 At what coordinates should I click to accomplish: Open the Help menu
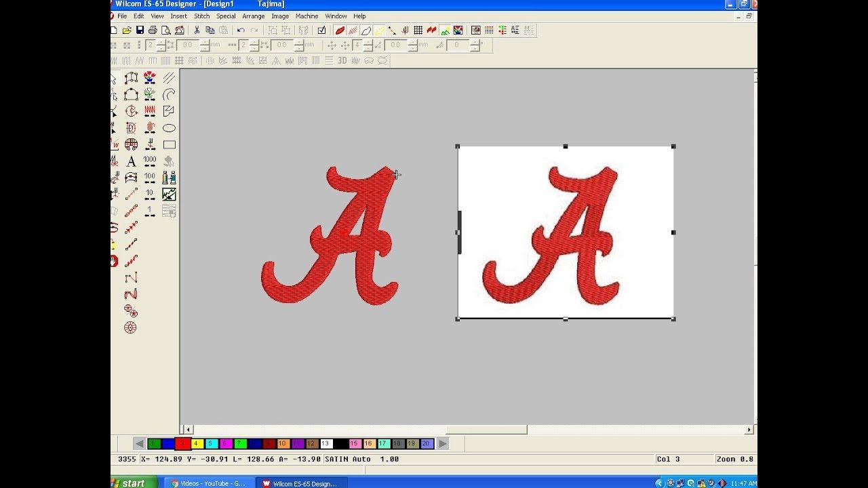coord(359,16)
